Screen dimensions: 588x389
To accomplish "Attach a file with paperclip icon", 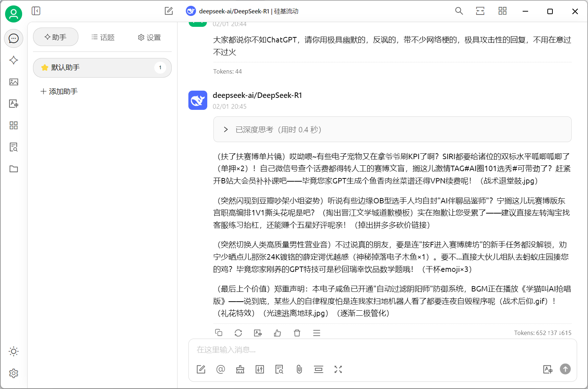I will point(299,369).
